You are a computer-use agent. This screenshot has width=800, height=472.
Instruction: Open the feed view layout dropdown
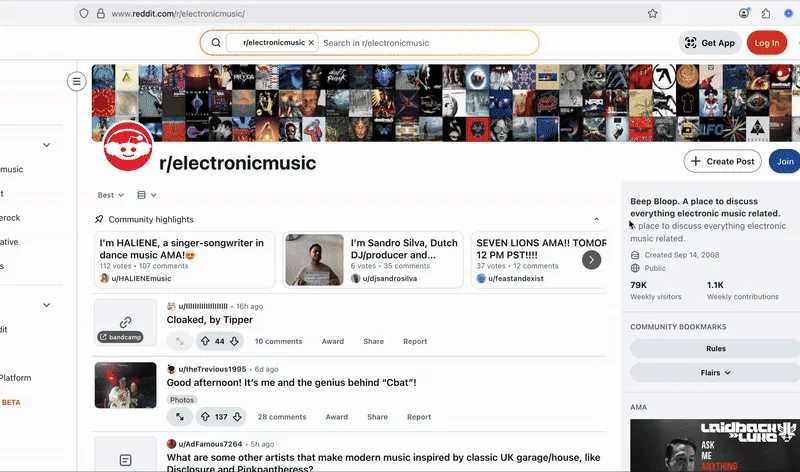pos(147,195)
